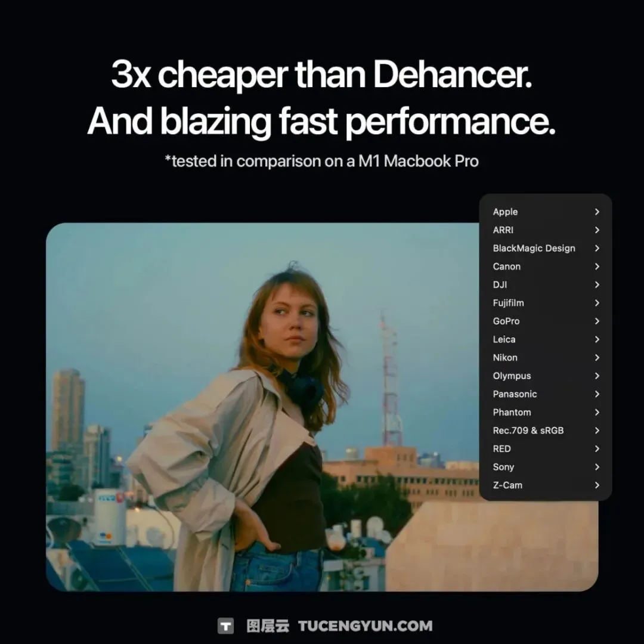Click the Z-Cam chevron icon
Viewport: 644px width, 644px height.
597,485
